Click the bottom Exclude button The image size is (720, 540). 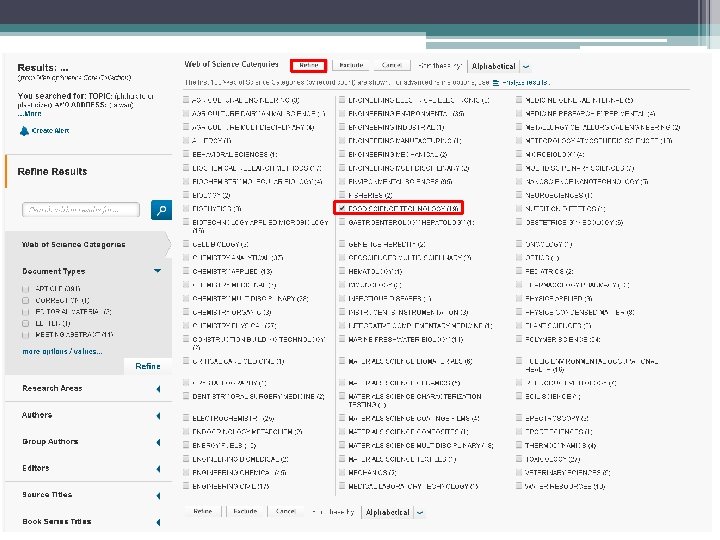[x=245, y=512]
